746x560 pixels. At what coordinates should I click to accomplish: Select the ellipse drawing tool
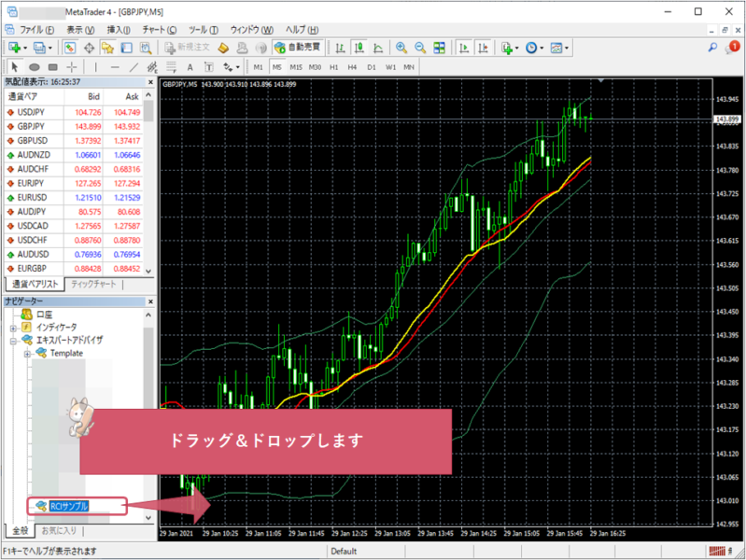[x=34, y=67]
